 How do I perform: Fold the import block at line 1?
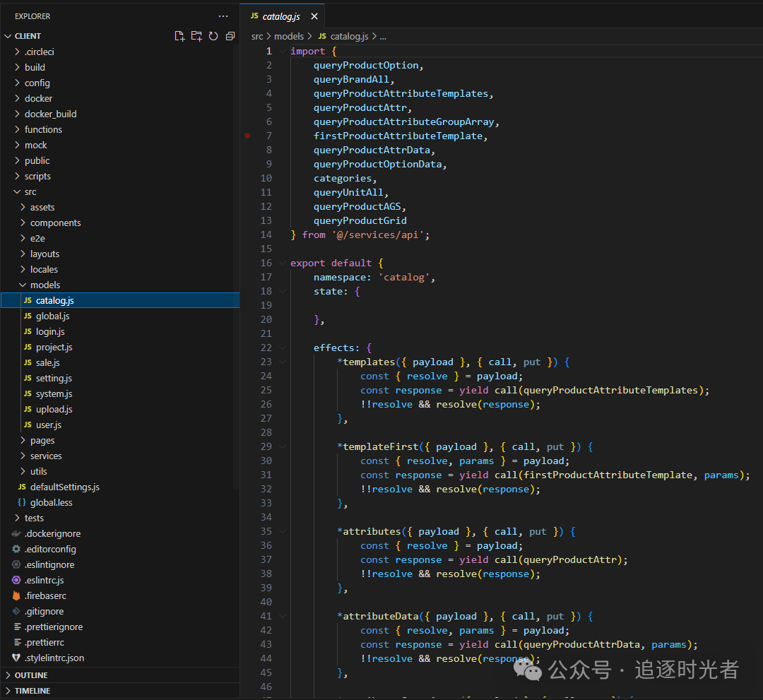click(x=283, y=52)
